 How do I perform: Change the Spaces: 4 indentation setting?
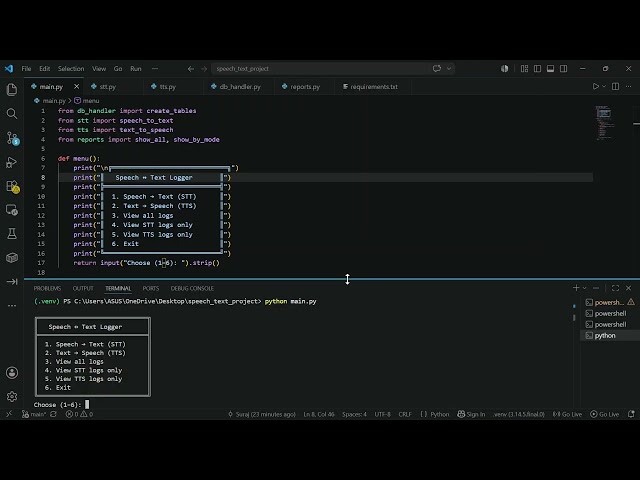(354, 414)
